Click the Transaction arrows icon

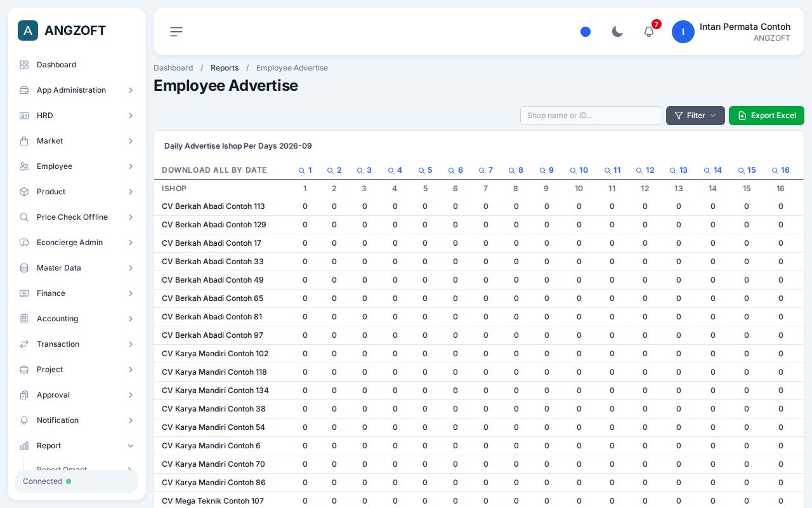tap(24, 344)
